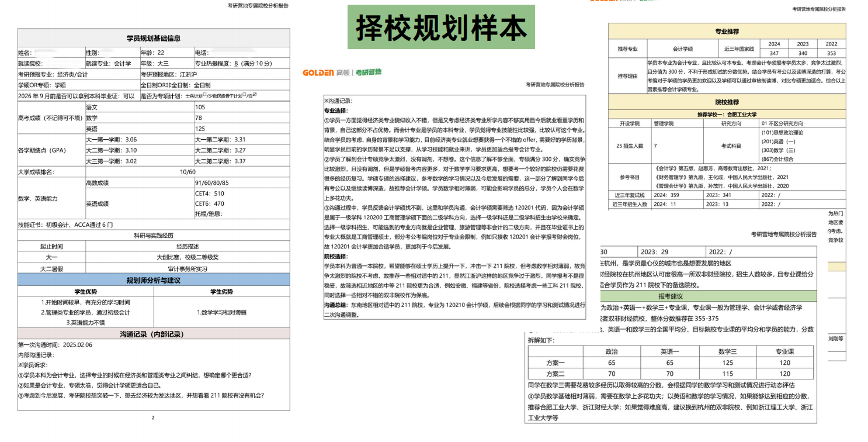Click the national line value 347
This screenshot has width=868, height=442.
pyautogui.click(x=774, y=53)
